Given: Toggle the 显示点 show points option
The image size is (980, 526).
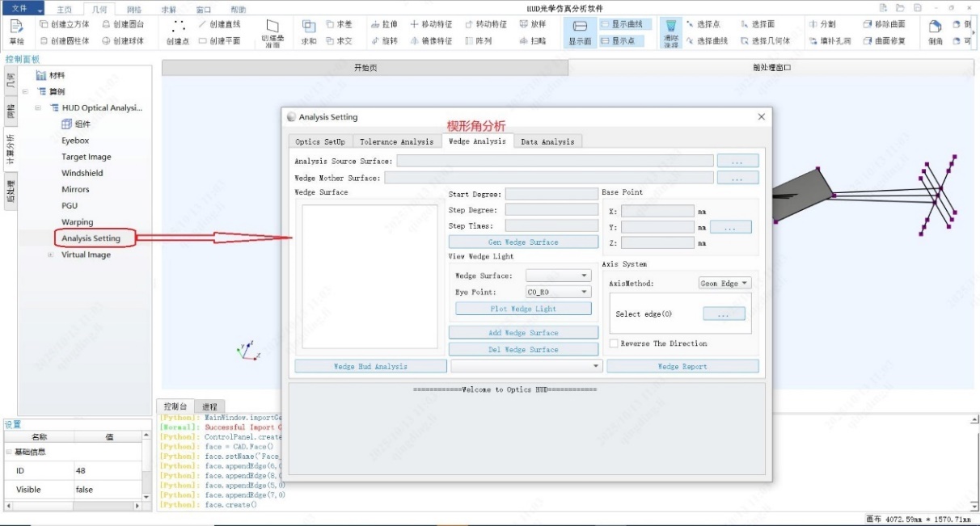Looking at the screenshot, I should click(617, 40).
